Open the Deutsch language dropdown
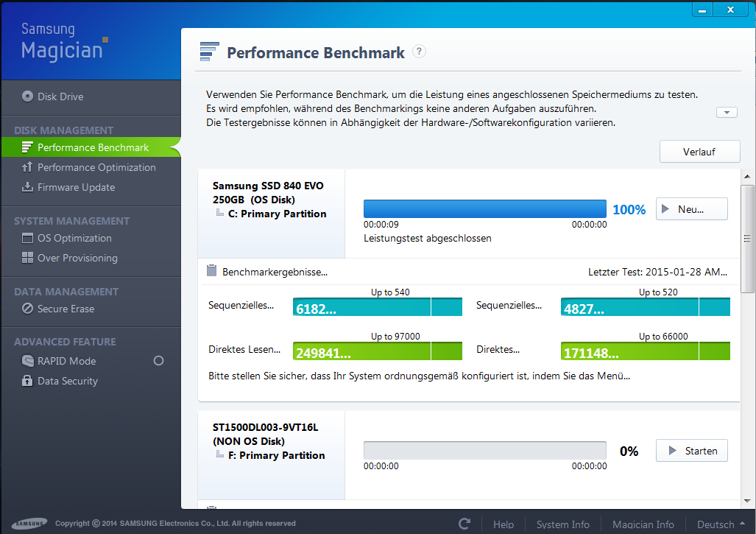The image size is (756, 534). tap(721, 524)
